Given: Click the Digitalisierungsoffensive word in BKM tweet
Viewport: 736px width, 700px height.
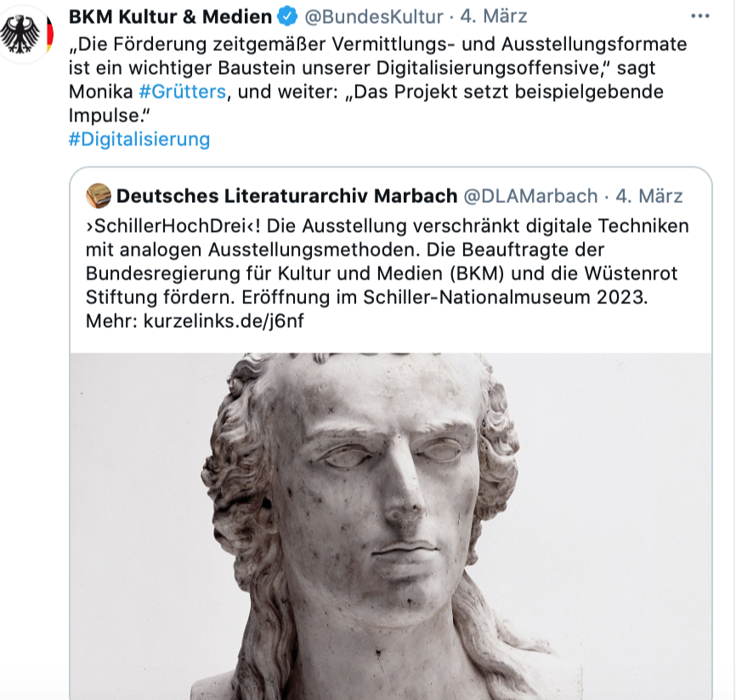Looking at the screenshot, I should pos(491,68).
